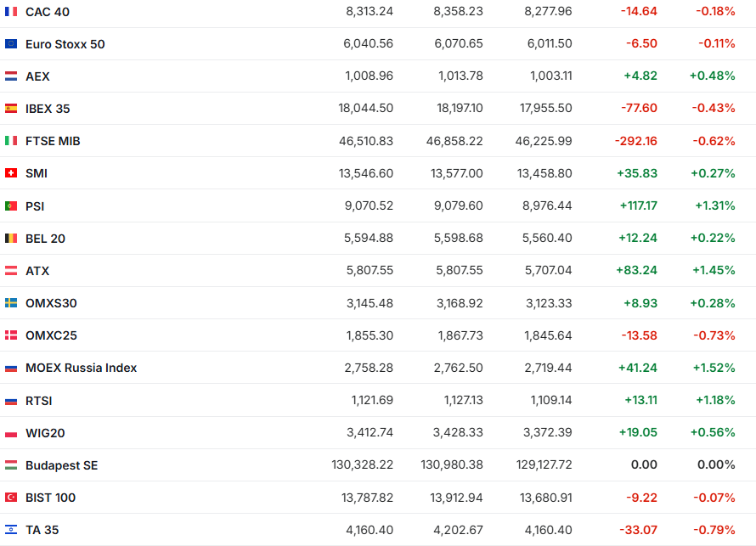Click the RTSI index name

pos(39,401)
